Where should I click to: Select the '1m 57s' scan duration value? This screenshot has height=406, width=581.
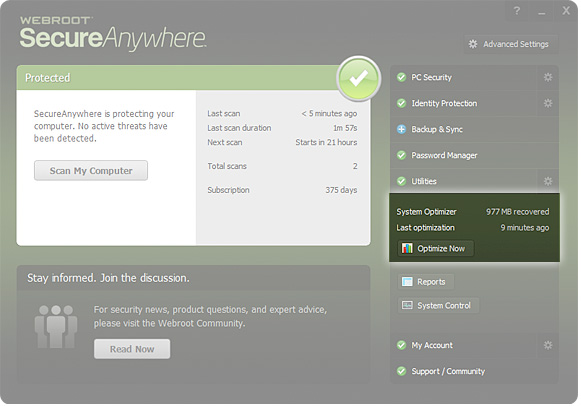[345, 128]
